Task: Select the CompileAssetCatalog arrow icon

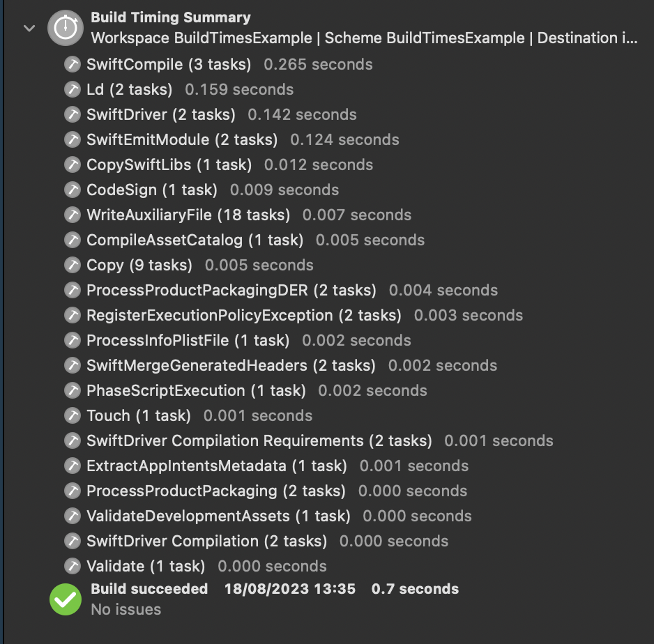Action: tap(73, 240)
